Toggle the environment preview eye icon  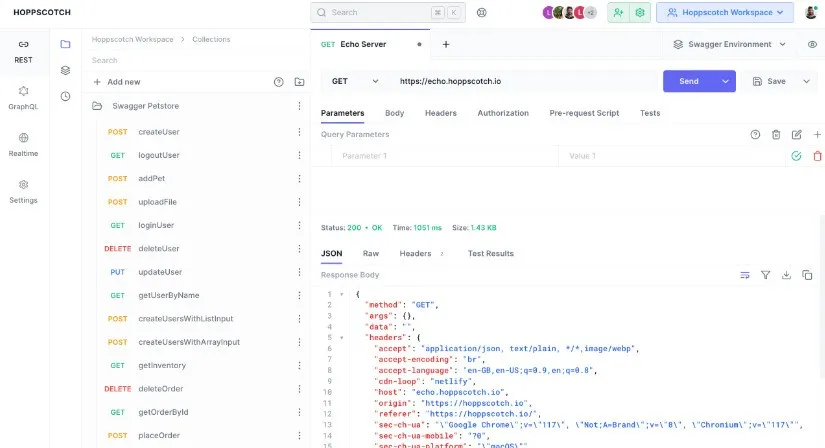(x=812, y=44)
